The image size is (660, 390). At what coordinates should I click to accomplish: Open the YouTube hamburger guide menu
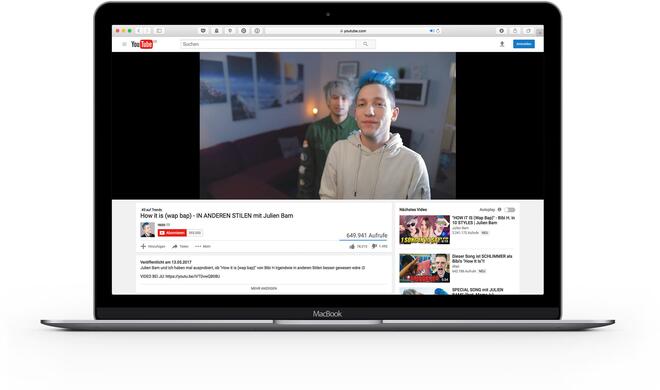124,44
